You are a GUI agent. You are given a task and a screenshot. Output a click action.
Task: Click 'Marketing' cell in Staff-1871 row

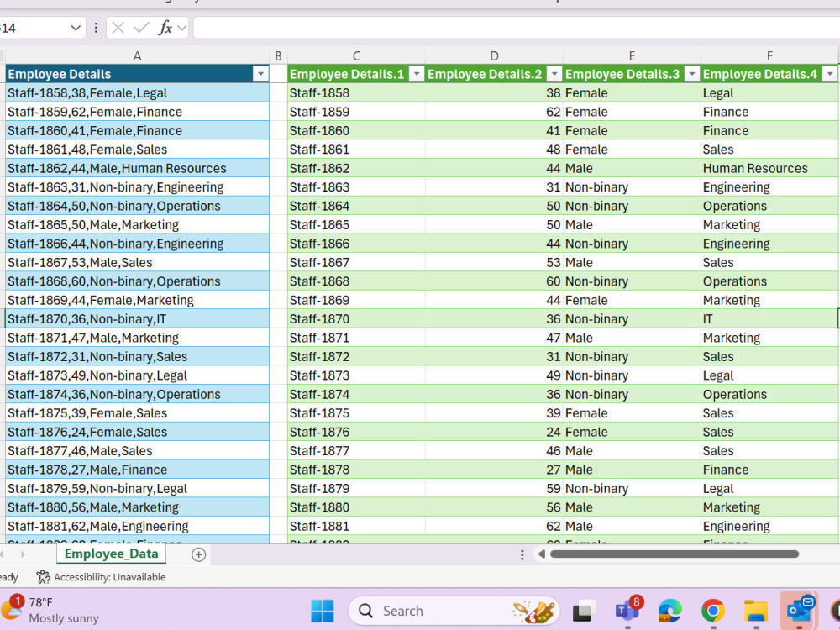click(769, 338)
